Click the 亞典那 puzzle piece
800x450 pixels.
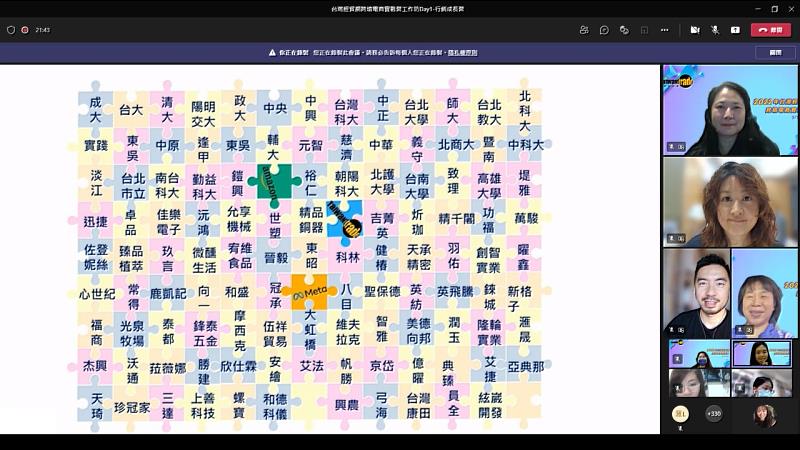tap(526, 366)
